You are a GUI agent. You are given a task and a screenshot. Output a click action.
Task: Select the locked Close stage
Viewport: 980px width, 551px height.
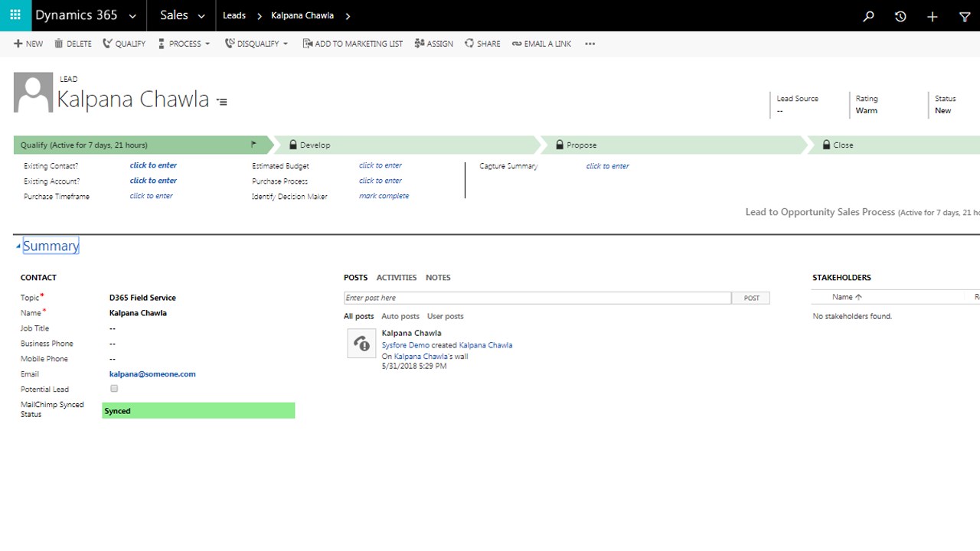[894, 145]
